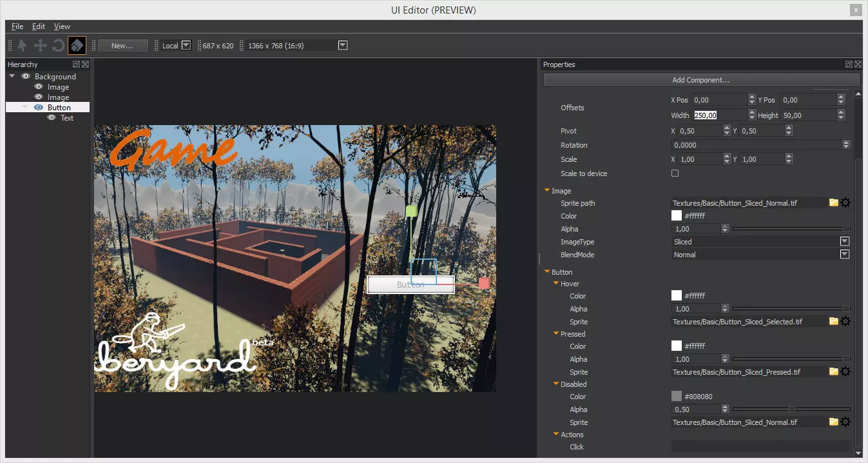The width and height of the screenshot is (868, 463).
Task: Browse folder for Image Sprite path
Action: [x=834, y=203]
